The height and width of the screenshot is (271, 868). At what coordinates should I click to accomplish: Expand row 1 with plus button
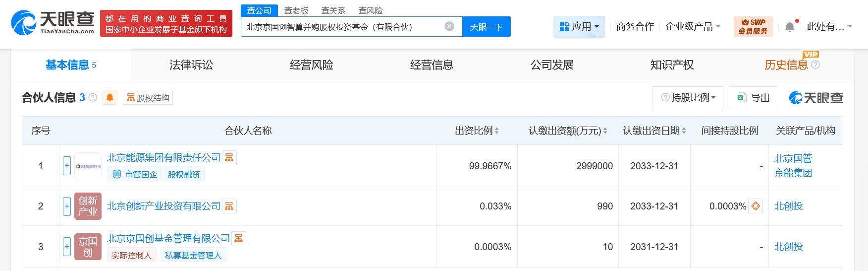point(67,166)
